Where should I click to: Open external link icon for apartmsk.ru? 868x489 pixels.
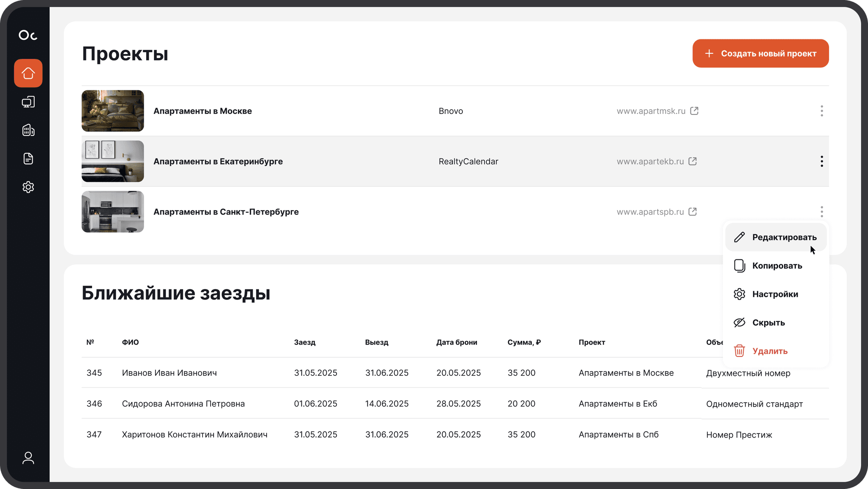(694, 111)
